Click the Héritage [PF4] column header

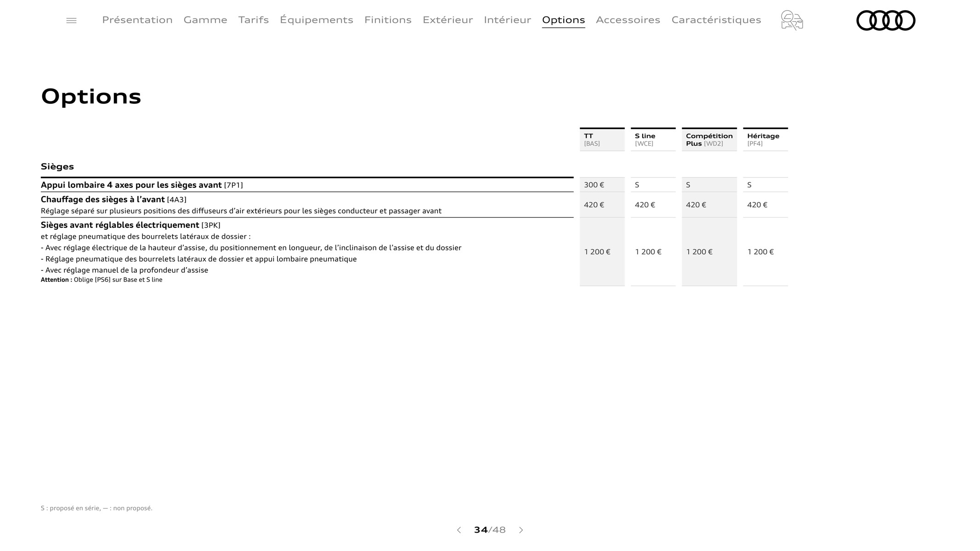tap(765, 140)
